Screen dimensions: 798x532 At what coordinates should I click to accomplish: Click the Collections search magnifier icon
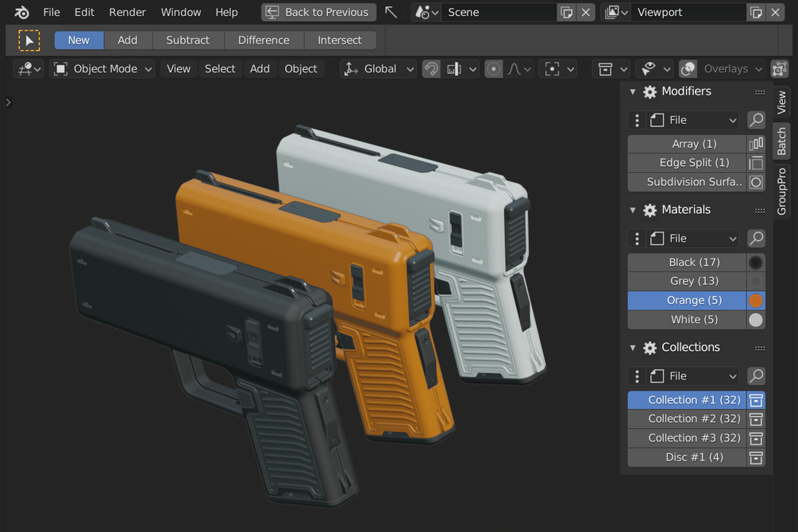(756, 376)
